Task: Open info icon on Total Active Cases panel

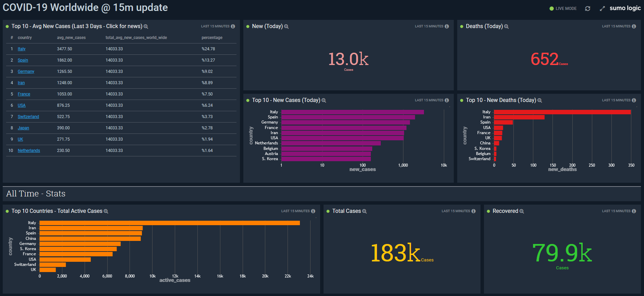Action: pyautogui.click(x=313, y=211)
